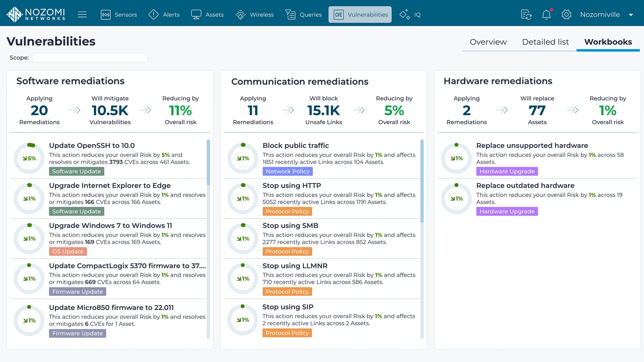Open the Wireless navigation icon

tap(240, 14)
